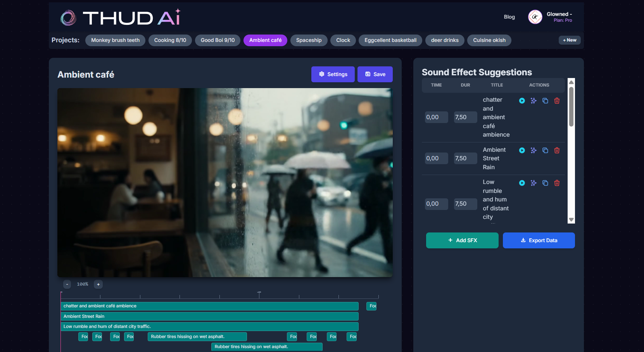Create a New project

coord(570,40)
